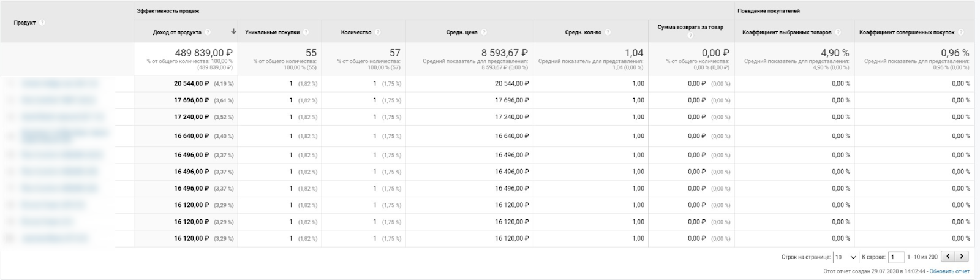980x280 pixels.
Task: Show help for Средн. кол-во column
Action: (607, 32)
